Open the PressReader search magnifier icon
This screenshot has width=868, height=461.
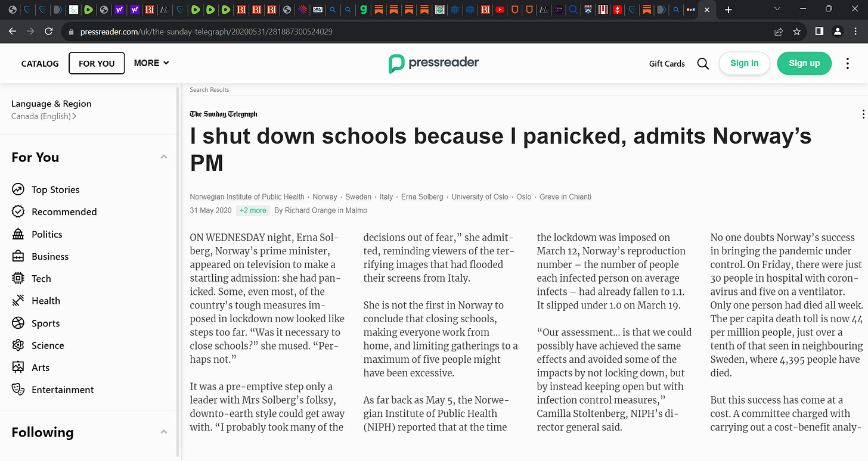[703, 64]
